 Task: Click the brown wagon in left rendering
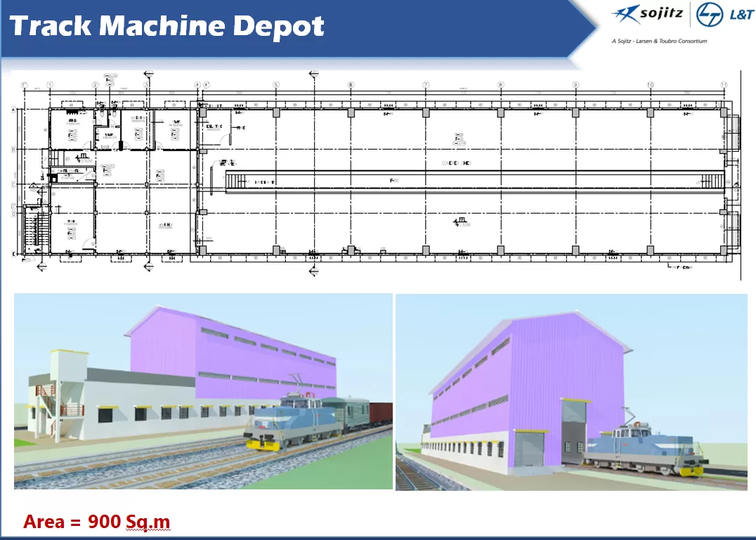coord(380,412)
